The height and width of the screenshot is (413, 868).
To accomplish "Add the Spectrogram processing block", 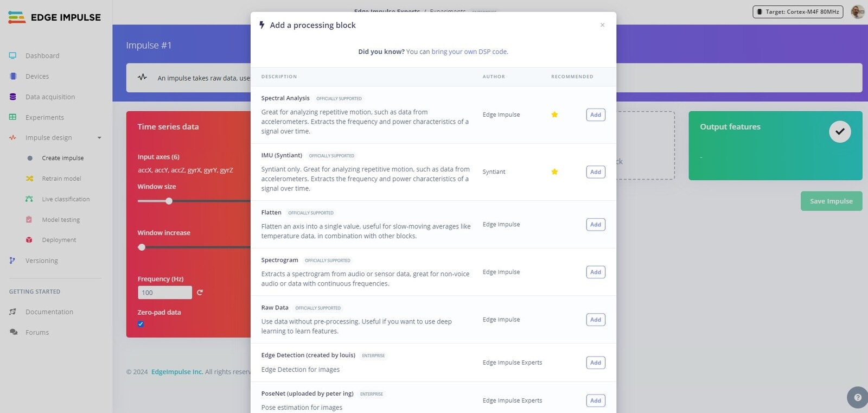I will point(596,272).
